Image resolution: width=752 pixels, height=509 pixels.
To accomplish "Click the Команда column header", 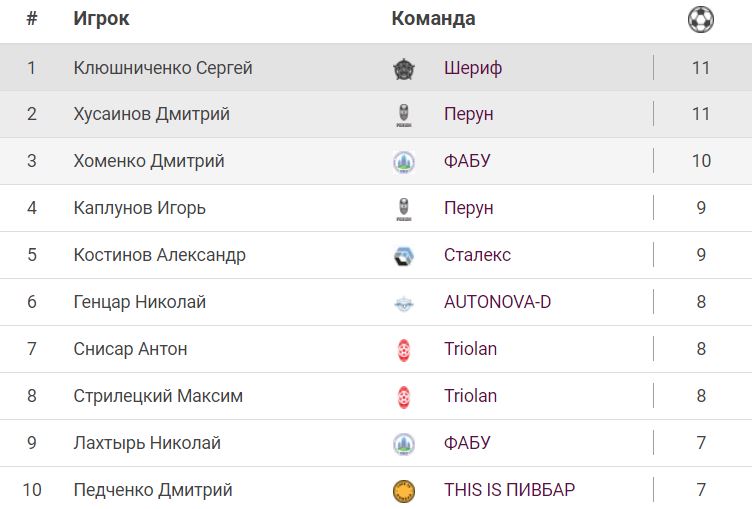I will coord(433,19).
